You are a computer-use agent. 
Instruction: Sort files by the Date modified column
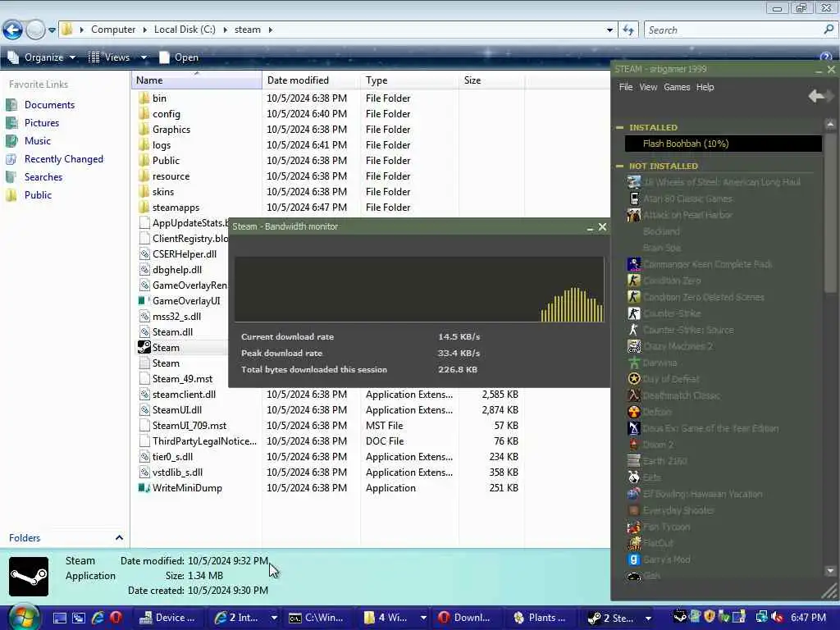coord(311,80)
